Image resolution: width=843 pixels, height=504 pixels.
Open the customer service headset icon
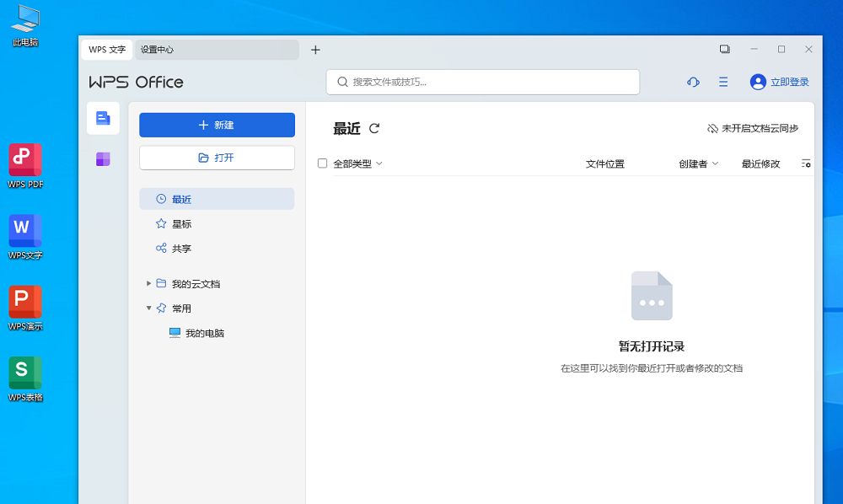coord(693,82)
